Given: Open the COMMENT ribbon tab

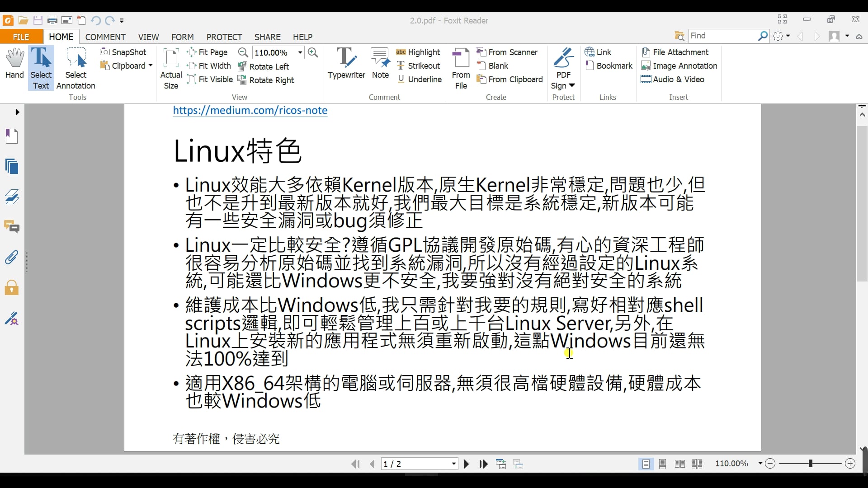Looking at the screenshot, I should tap(105, 37).
